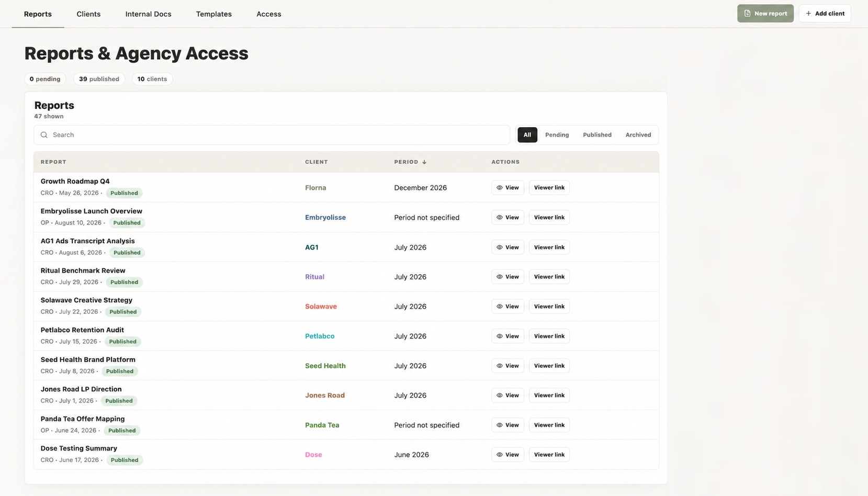View the Growth Roadmap Q4 report
Viewport: 868px width, 496px height.
(508, 188)
